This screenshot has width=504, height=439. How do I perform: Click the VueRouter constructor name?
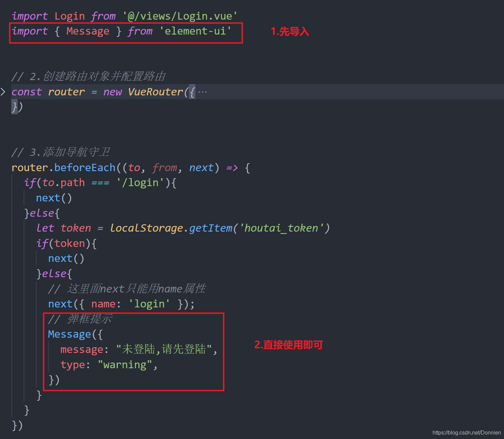tap(155, 92)
